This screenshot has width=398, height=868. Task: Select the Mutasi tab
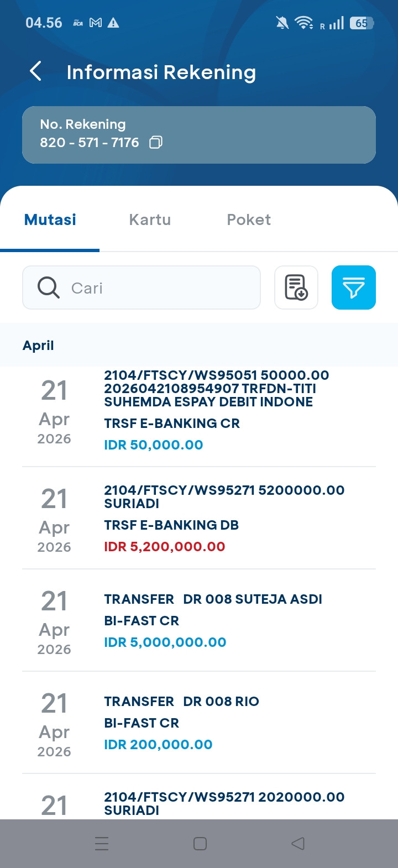click(50, 219)
